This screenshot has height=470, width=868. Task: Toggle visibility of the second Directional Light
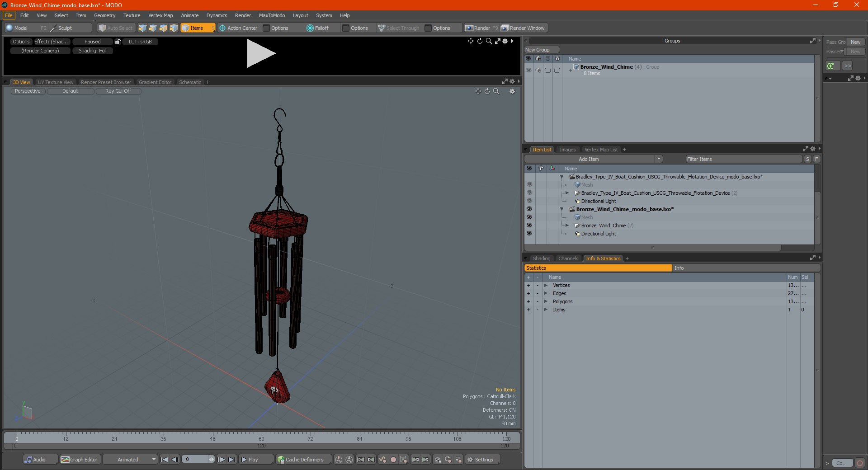click(x=529, y=234)
